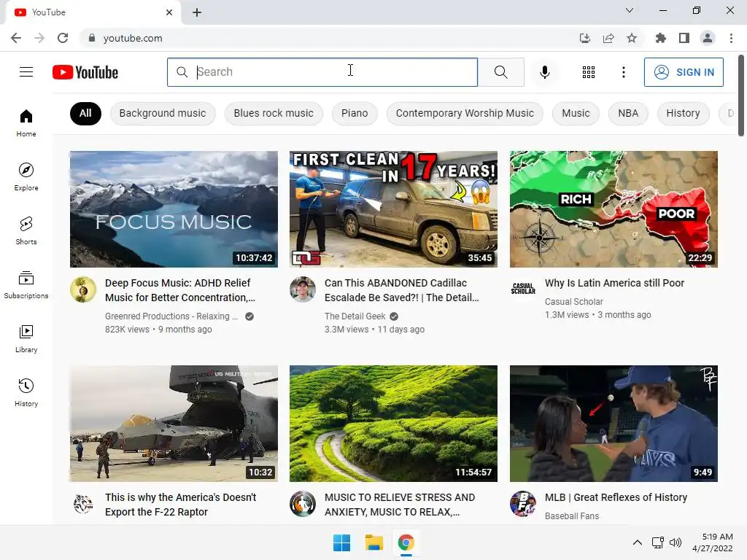Open Chrome three-dot menu
The width and height of the screenshot is (747, 560).
731,38
